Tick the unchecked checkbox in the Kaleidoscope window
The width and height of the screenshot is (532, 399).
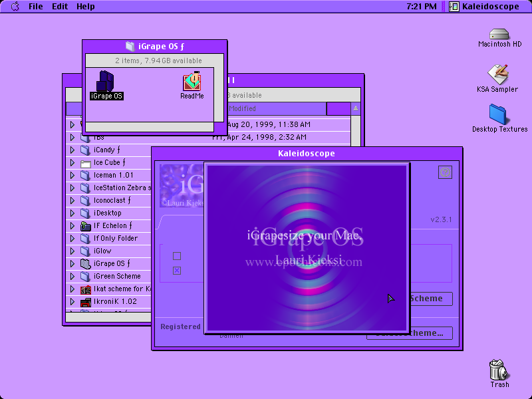pos(177,256)
